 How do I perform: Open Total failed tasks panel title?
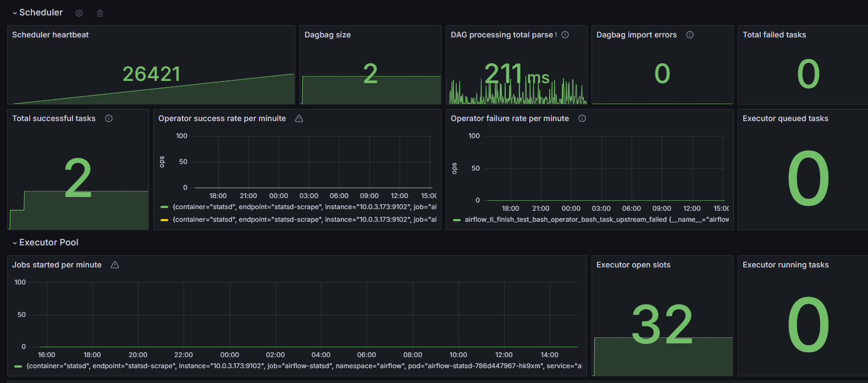click(x=774, y=35)
